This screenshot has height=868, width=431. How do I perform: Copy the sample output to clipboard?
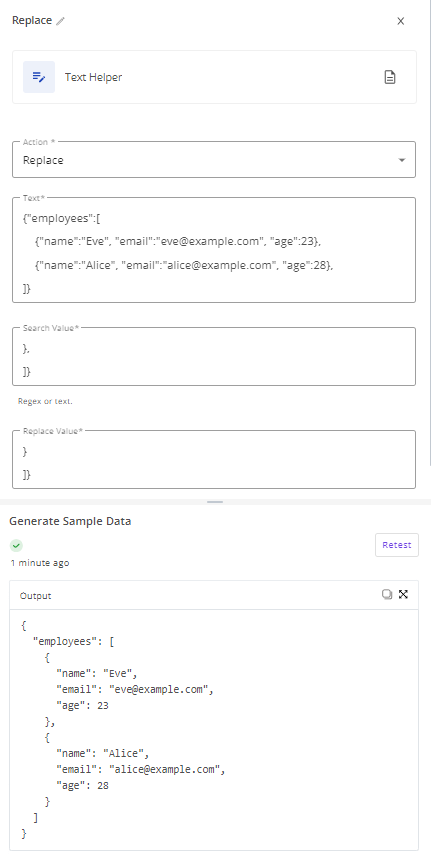pos(387,594)
